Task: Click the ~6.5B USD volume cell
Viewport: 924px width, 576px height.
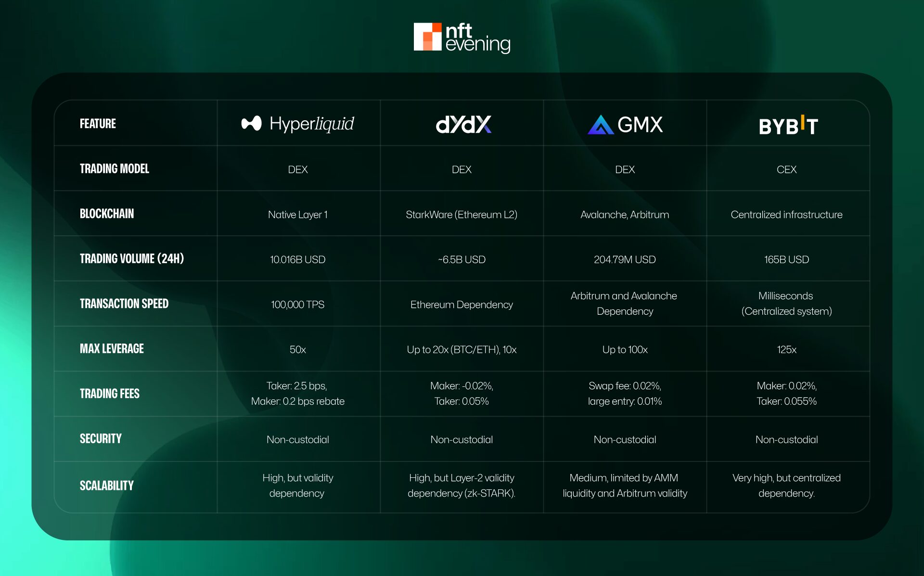Action: click(462, 259)
